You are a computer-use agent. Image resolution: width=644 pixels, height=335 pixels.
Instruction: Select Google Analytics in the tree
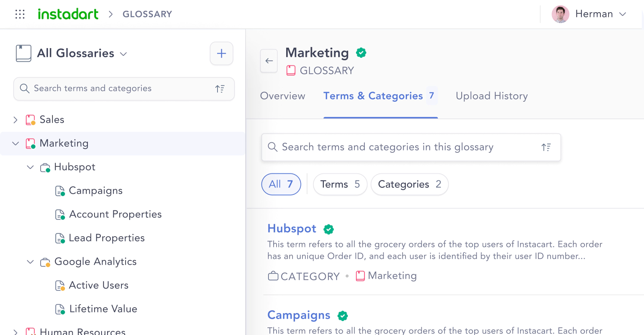pos(95,262)
